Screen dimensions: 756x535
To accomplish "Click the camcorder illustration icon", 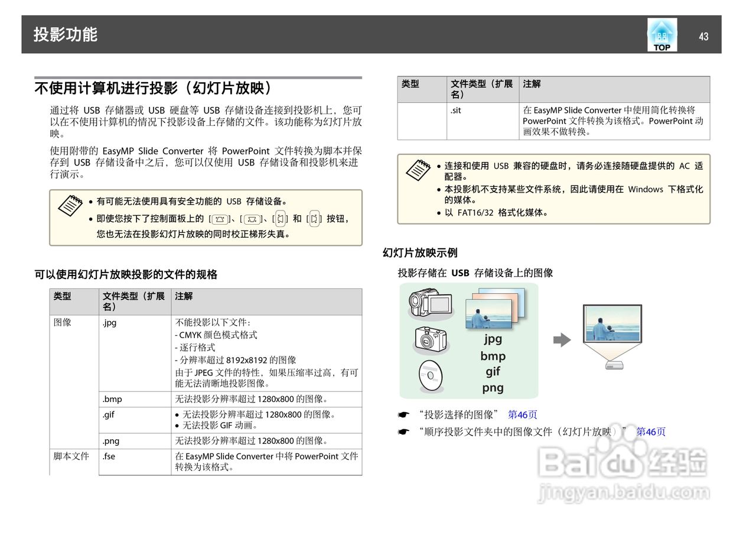I will (431, 303).
